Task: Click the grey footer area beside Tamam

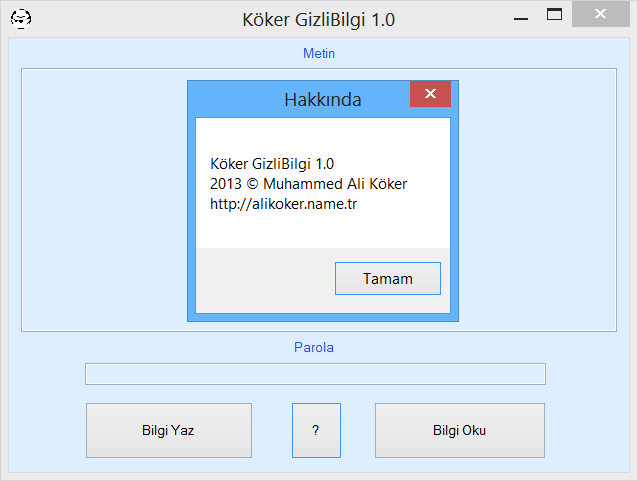Action: pos(260,280)
